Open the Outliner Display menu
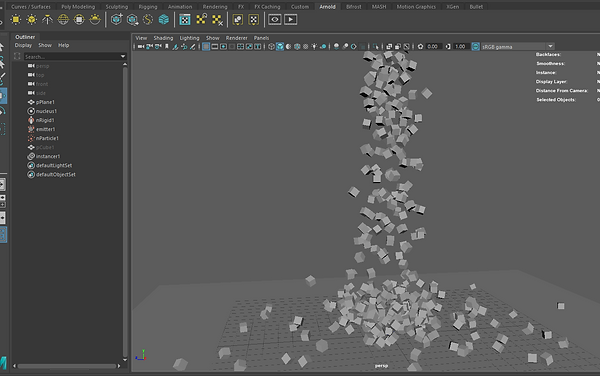Image resolution: width=600 pixels, height=376 pixels. click(x=23, y=45)
